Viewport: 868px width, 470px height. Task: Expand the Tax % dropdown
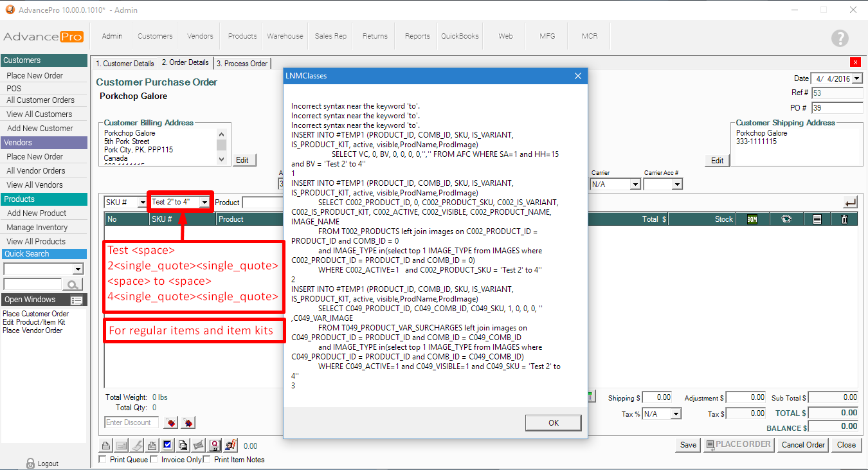click(x=675, y=414)
